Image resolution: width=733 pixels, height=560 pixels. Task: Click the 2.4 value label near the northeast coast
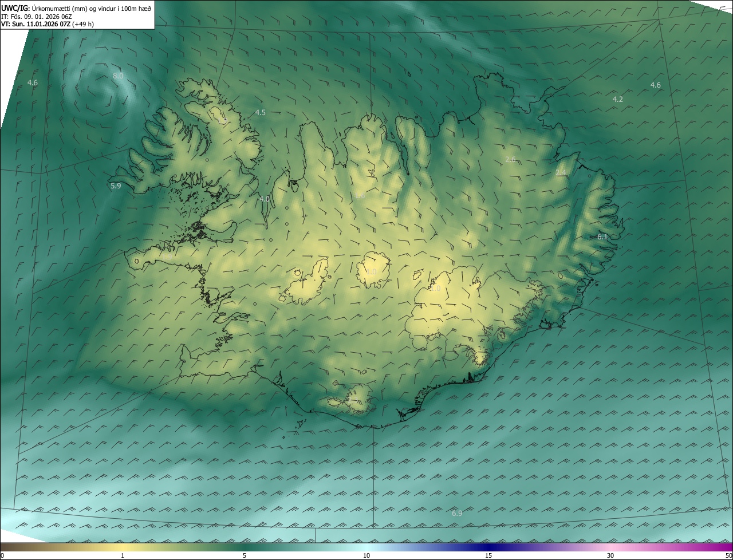click(561, 173)
